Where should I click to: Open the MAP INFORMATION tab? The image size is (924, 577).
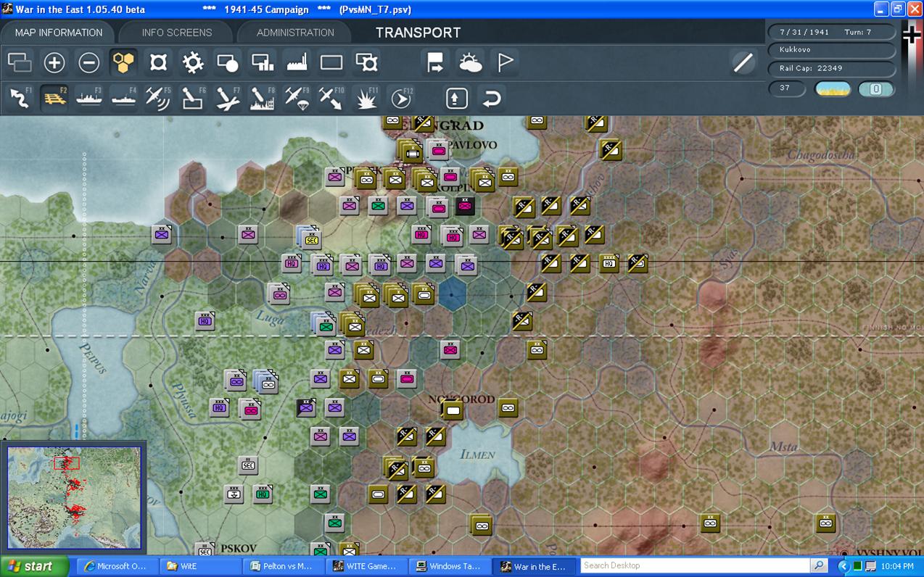click(x=59, y=33)
